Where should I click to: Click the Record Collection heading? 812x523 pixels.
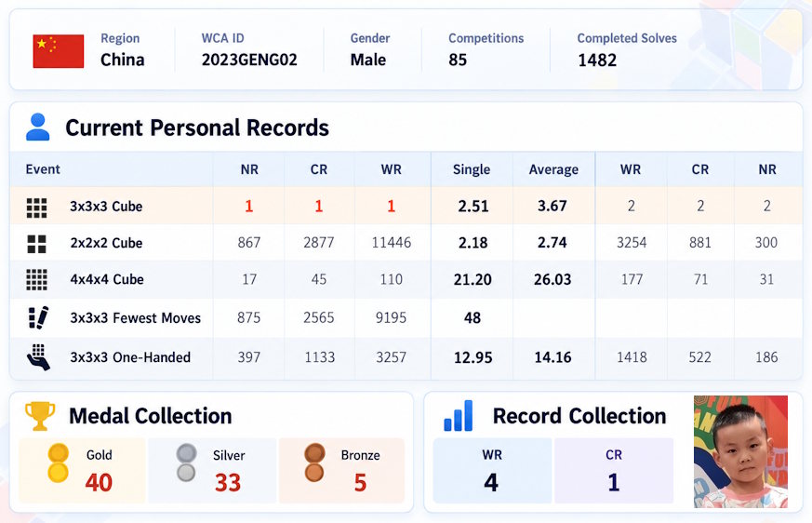click(x=579, y=416)
